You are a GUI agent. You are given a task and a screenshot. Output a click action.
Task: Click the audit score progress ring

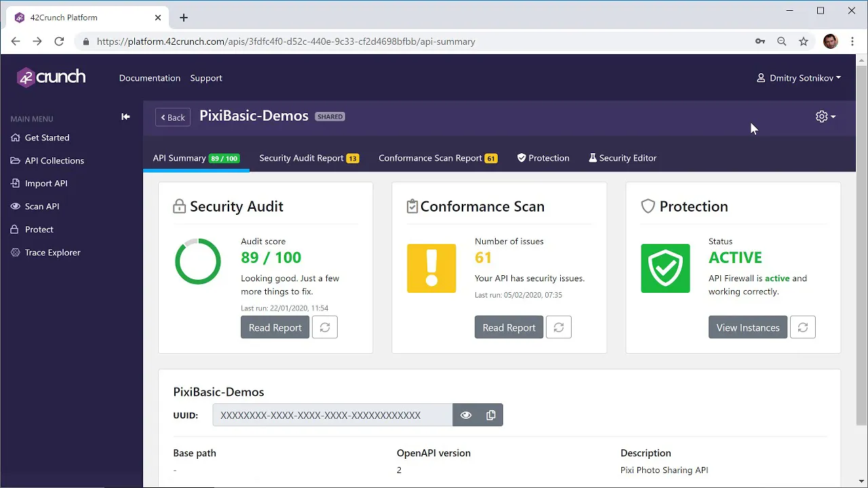tap(198, 262)
